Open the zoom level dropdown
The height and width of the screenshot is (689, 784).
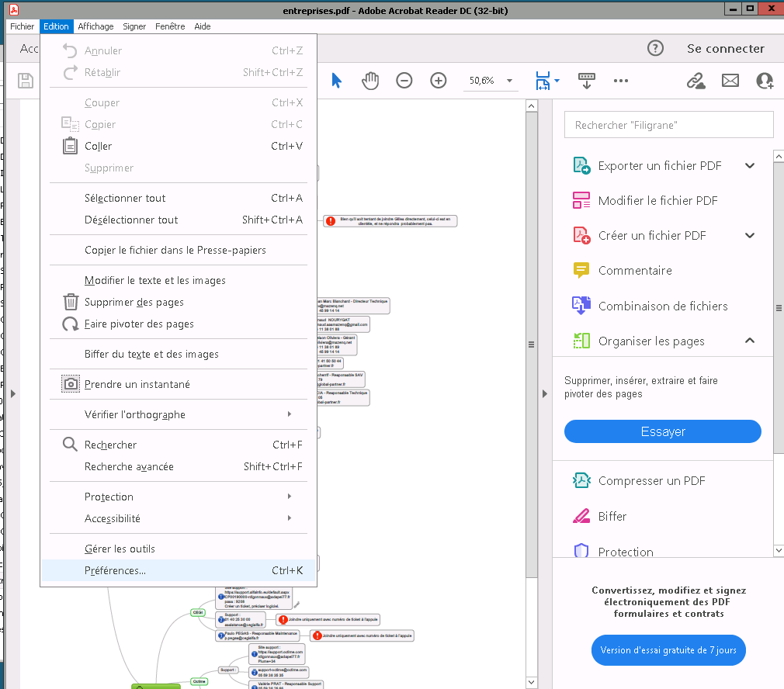pyautogui.click(x=509, y=81)
